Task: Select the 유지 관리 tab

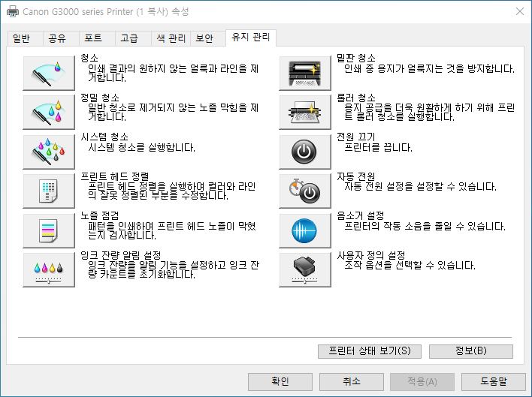Action: click(251, 37)
